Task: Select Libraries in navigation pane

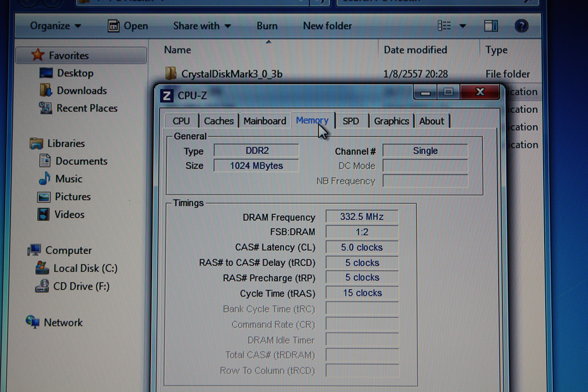Action: pos(66,143)
